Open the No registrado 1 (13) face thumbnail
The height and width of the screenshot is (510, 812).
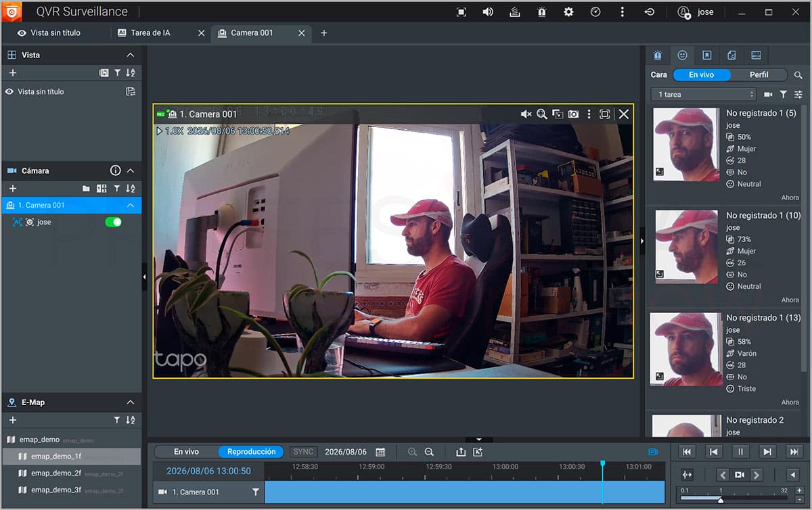tap(686, 349)
